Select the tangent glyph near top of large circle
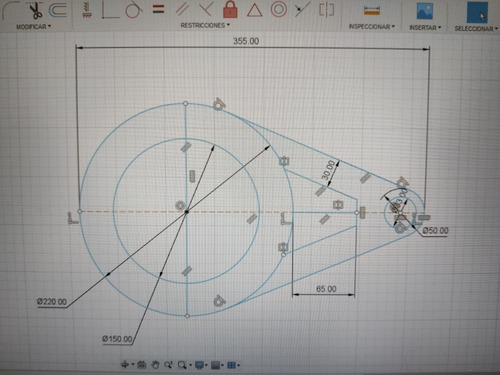Screen dimensions: 500x375 tap(219, 104)
